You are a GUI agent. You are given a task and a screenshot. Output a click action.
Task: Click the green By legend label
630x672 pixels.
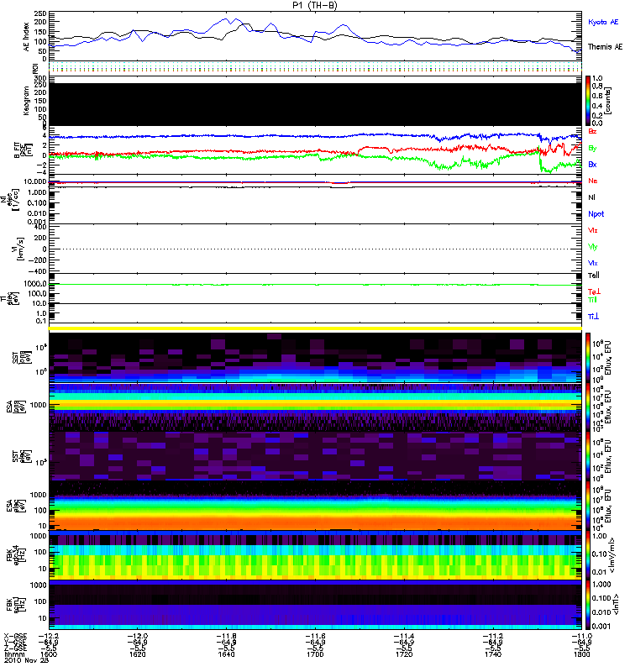pyautogui.click(x=592, y=149)
